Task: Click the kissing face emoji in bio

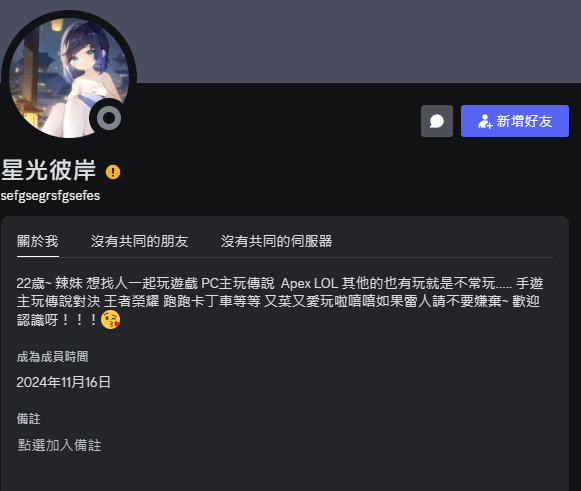Action: (110, 320)
